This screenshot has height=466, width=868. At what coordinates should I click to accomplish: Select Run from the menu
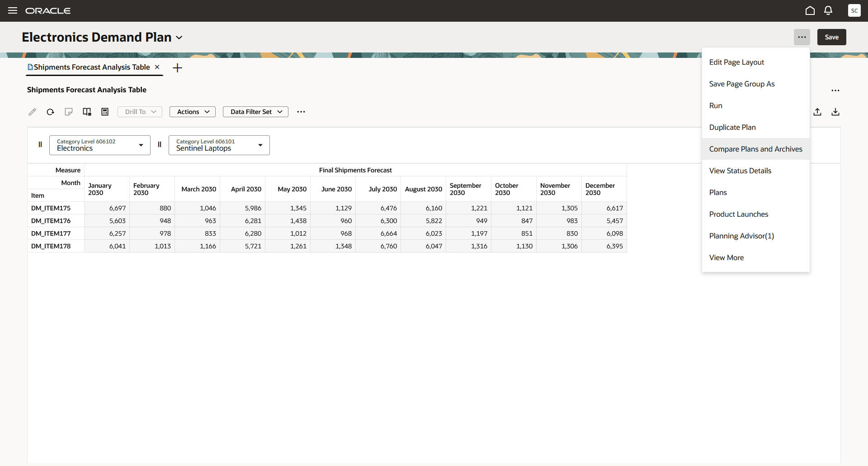pyautogui.click(x=756, y=105)
